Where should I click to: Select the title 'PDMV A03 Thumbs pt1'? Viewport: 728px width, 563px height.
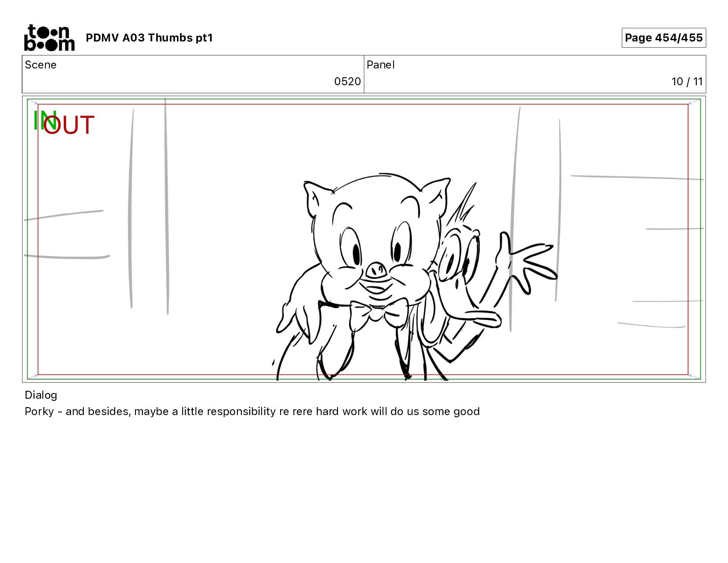coord(149,38)
